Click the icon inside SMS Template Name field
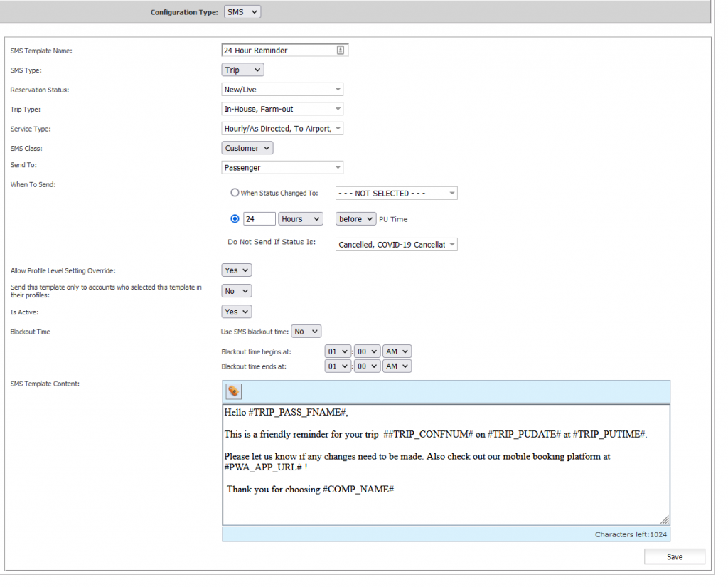728x587 pixels. [x=340, y=51]
